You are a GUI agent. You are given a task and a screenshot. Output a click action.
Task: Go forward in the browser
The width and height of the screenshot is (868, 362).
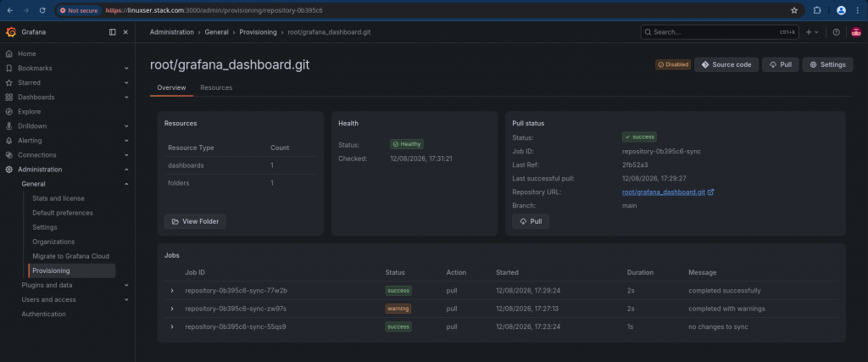(26, 10)
